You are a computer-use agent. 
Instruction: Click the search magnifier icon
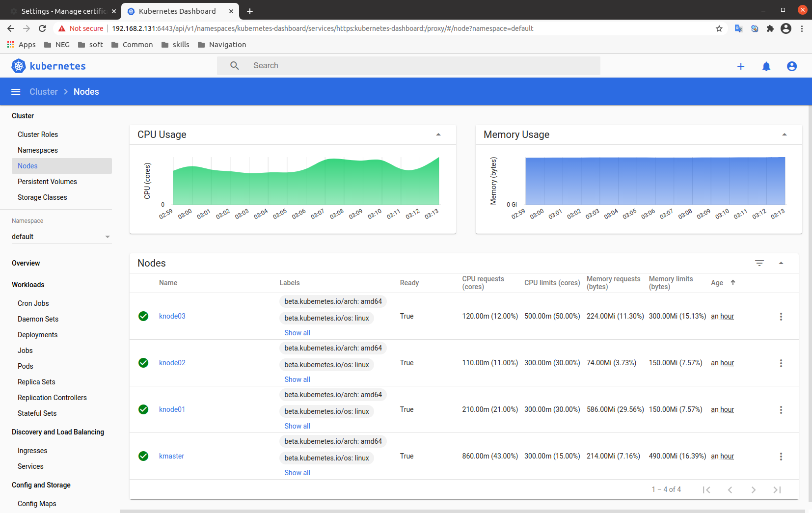[235, 66]
